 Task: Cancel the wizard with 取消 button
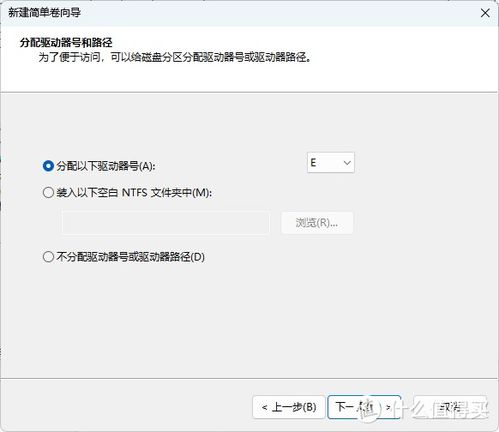click(450, 407)
